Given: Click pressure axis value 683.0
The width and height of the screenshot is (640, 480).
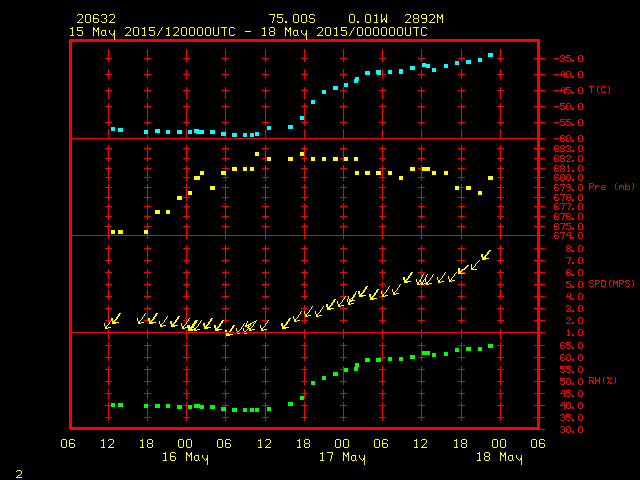Looking at the screenshot, I should (569, 149).
